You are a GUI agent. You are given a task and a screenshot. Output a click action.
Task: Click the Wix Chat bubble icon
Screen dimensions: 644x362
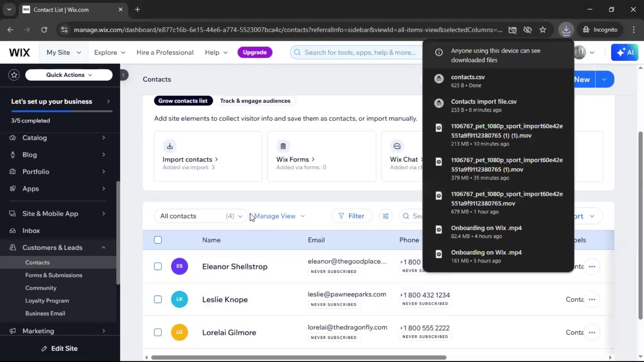point(397,146)
